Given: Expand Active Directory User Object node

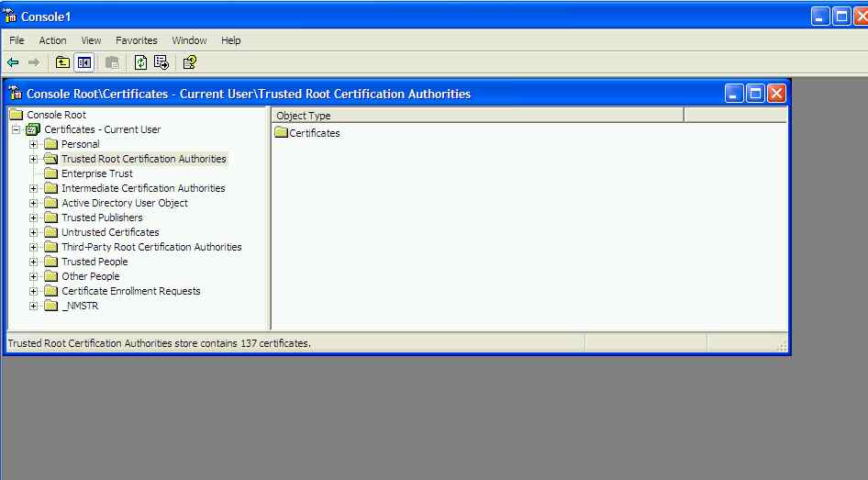Looking at the screenshot, I should pyautogui.click(x=33, y=203).
